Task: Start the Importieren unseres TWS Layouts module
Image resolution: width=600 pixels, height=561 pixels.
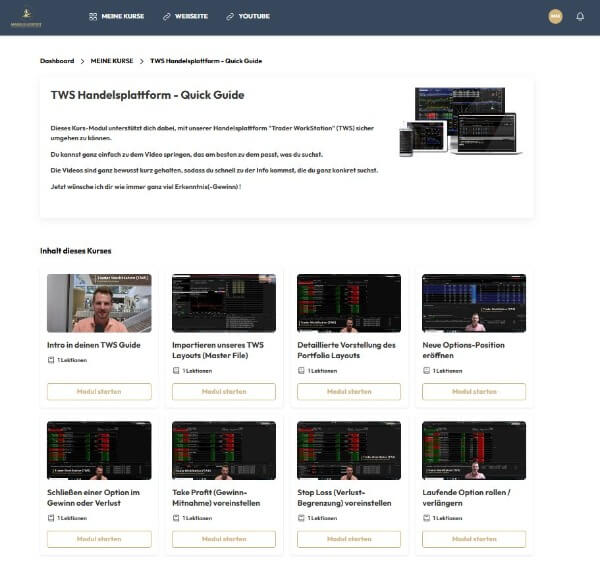Action: click(x=224, y=391)
